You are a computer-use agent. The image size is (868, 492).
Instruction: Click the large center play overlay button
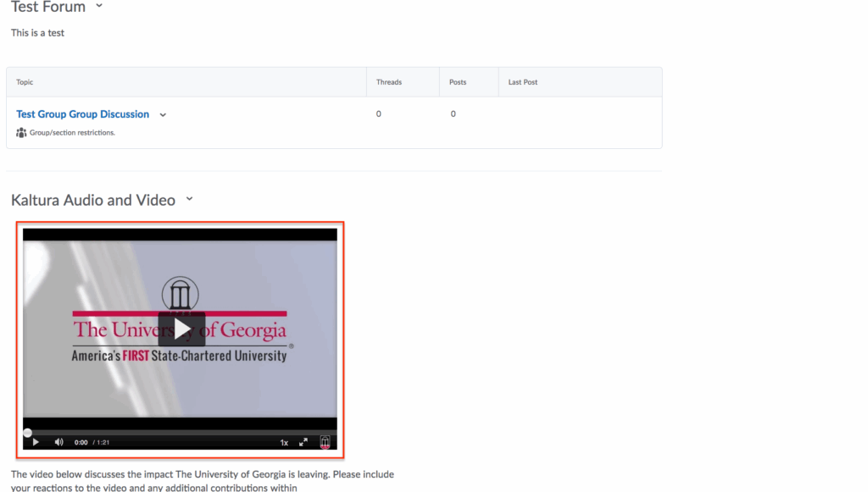tap(181, 329)
